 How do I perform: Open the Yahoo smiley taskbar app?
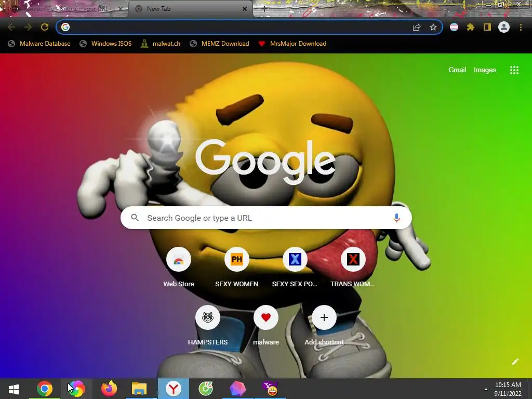[270, 389]
